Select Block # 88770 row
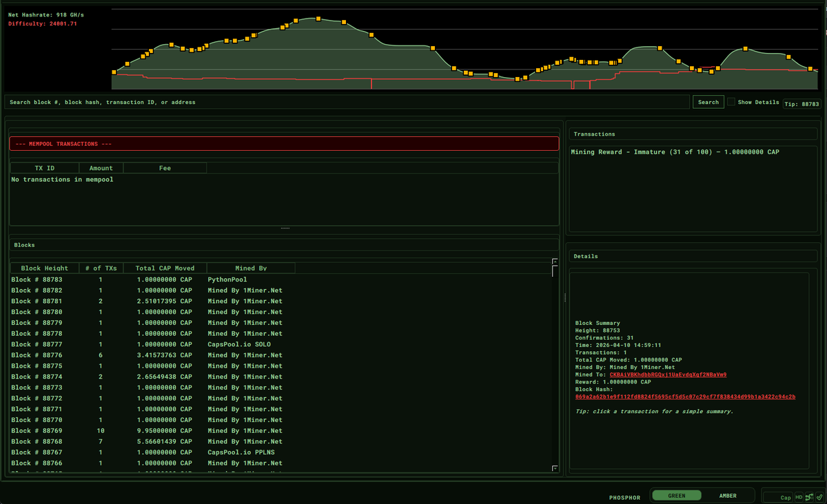The width and height of the screenshot is (827, 504). [281, 420]
